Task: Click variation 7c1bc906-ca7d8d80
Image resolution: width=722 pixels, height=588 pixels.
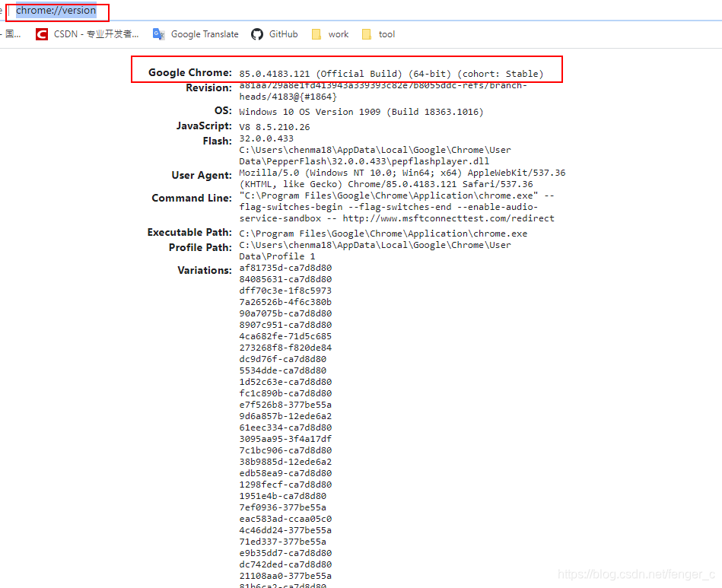Action: click(x=285, y=450)
